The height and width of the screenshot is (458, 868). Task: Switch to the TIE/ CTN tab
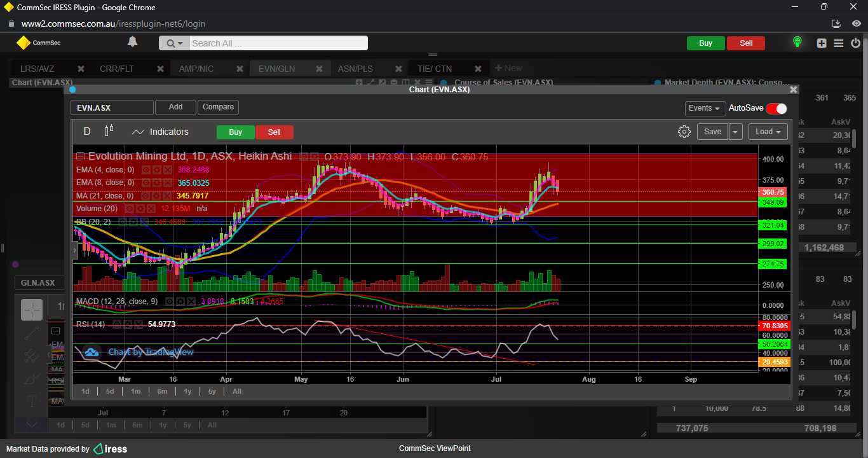click(435, 69)
